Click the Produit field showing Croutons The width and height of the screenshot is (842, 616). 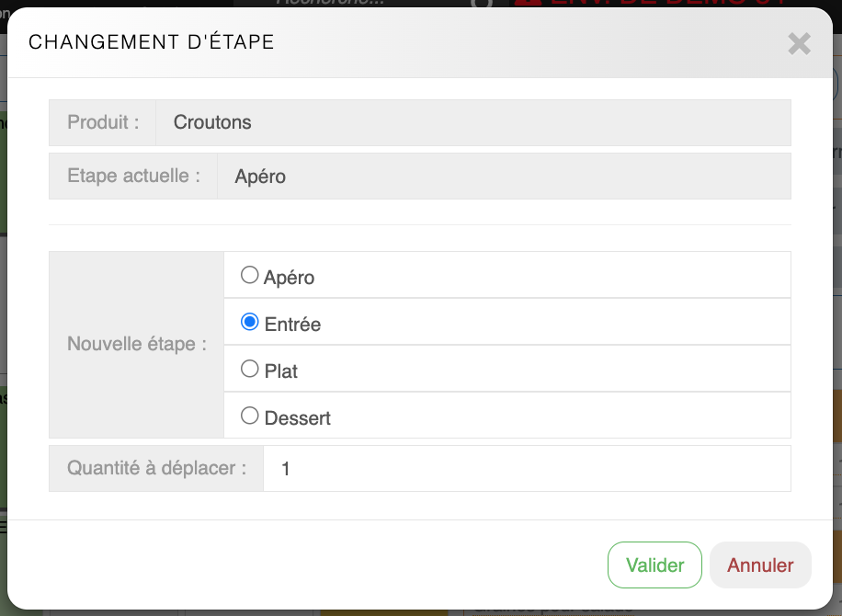[x=472, y=122]
